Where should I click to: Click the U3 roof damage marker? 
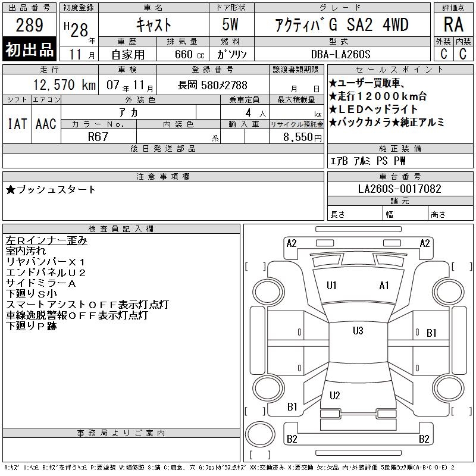pyautogui.click(x=358, y=331)
